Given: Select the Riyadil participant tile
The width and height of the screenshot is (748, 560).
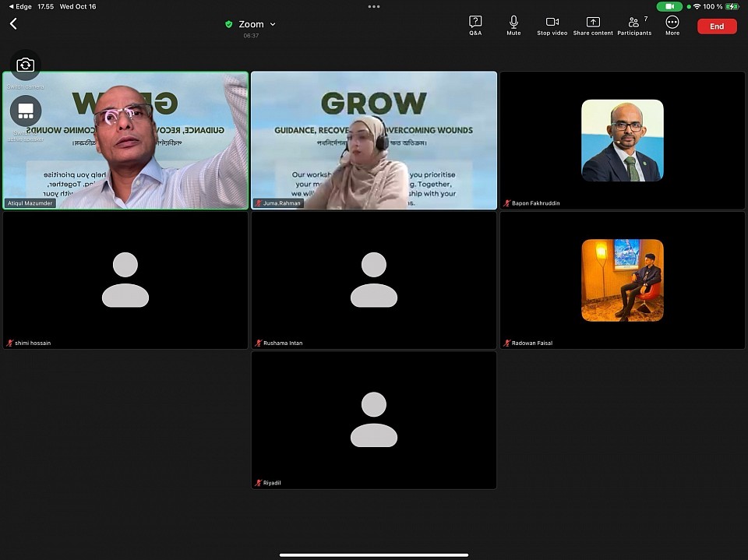Looking at the screenshot, I should point(373,420).
